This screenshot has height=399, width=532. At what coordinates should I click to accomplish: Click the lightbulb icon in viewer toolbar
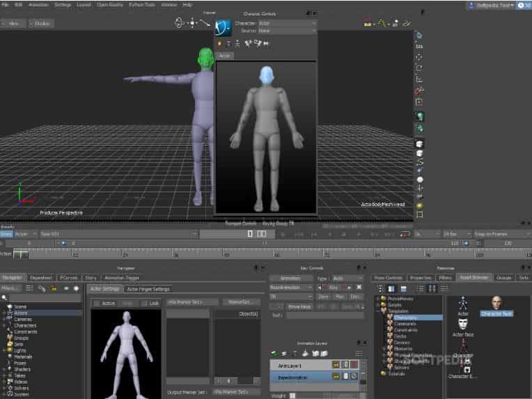(x=420, y=116)
